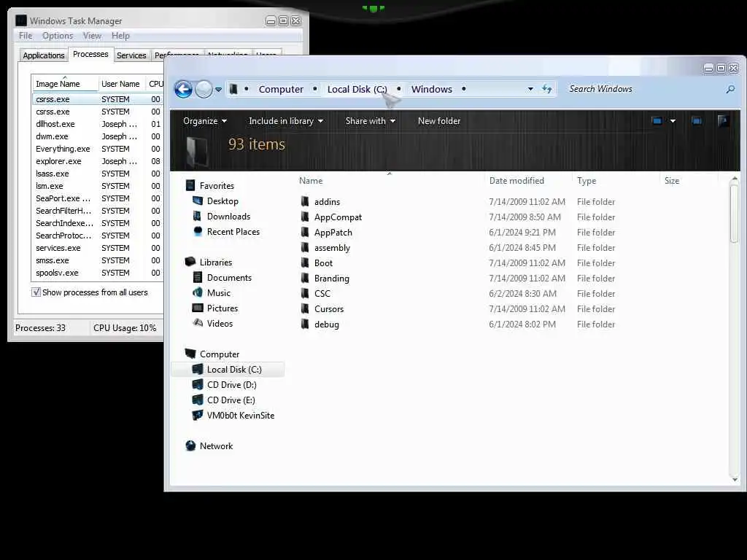The image size is (747, 560).
Task: Select Computer in the address breadcrumb
Action: point(281,89)
